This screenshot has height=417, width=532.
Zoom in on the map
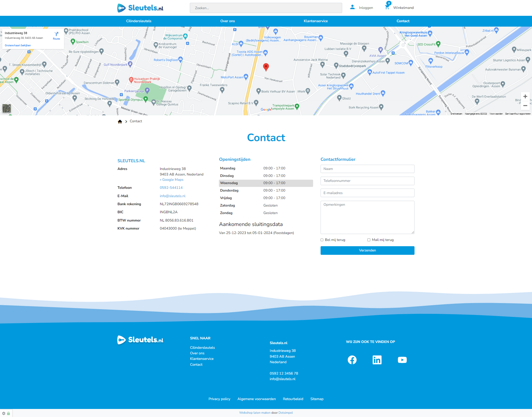(x=525, y=96)
